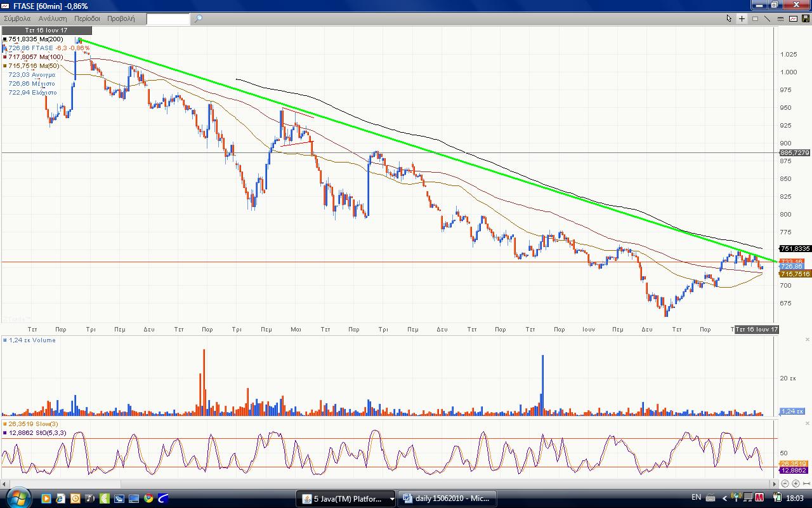Select the trendline drawing tool

pyautogui.click(x=768, y=18)
